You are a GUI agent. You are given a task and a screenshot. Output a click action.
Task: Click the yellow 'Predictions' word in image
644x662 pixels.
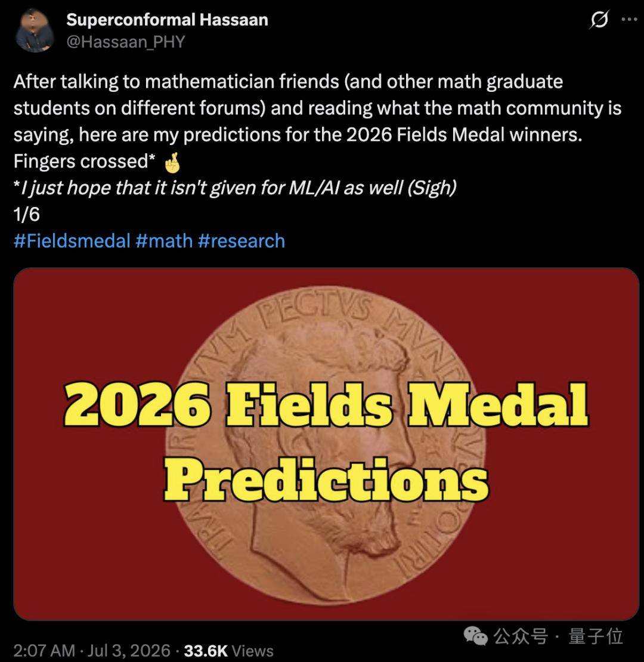[326, 480]
